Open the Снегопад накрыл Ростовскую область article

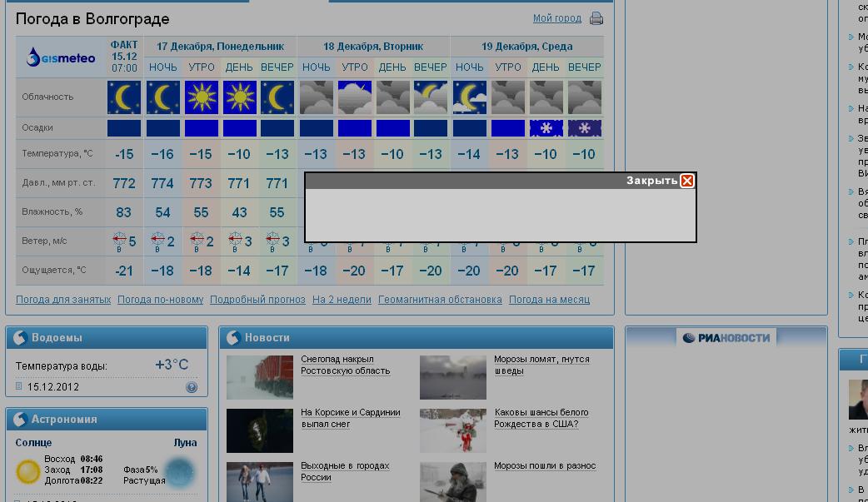(345, 365)
